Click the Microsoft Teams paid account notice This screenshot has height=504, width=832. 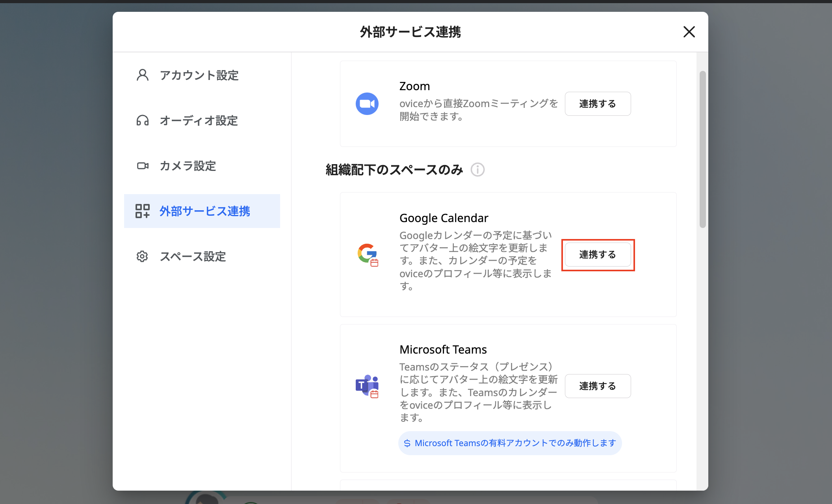coord(510,443)
